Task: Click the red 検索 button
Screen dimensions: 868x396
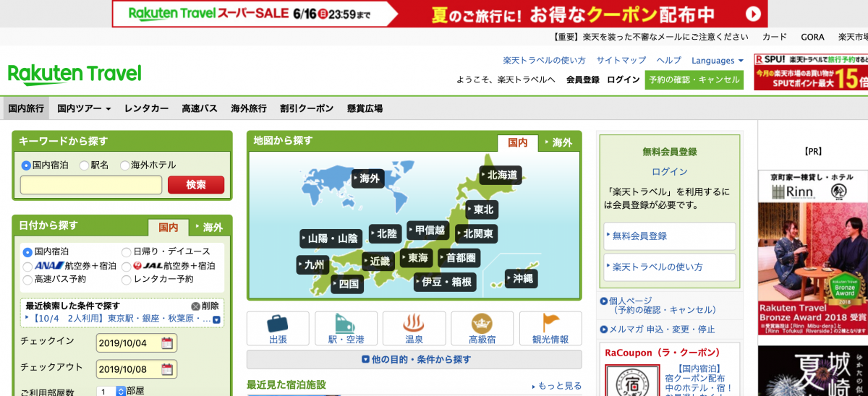Action: point(196,185)
